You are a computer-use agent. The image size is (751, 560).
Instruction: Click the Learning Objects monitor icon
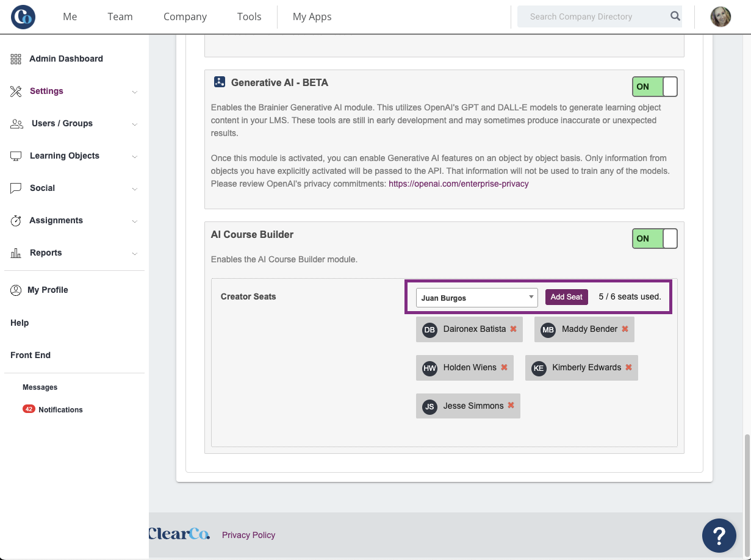pos(16,156)
